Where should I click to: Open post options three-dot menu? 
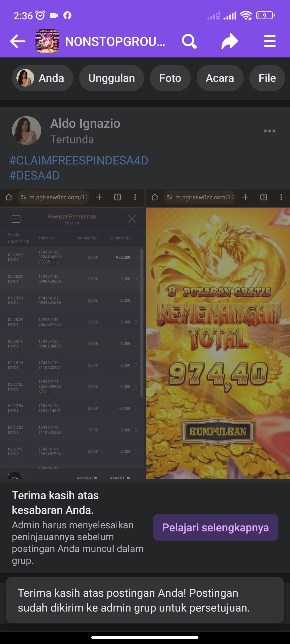point(269,131)
